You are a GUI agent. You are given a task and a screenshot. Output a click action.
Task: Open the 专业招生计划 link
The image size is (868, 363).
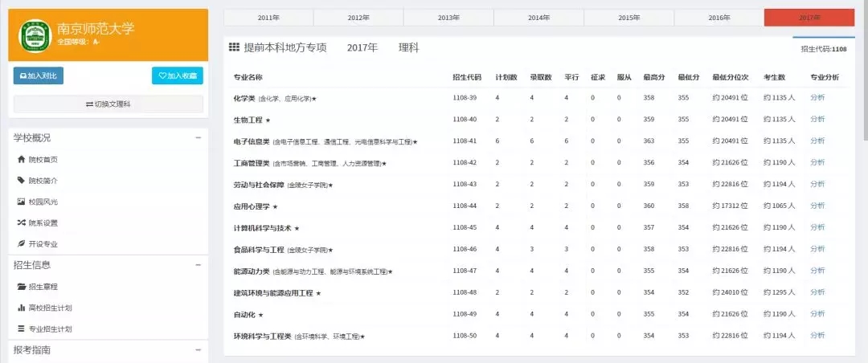coord(51,329)
